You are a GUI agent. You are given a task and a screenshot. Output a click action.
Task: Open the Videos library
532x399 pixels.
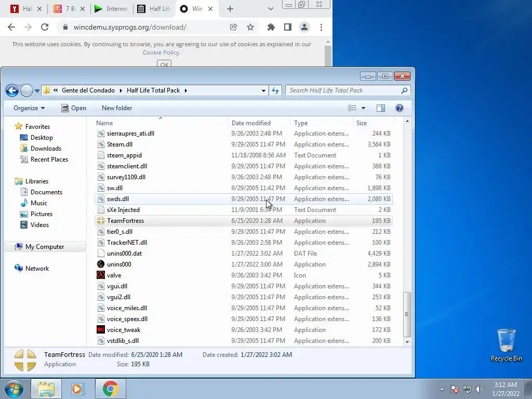(x=39, y=224)
